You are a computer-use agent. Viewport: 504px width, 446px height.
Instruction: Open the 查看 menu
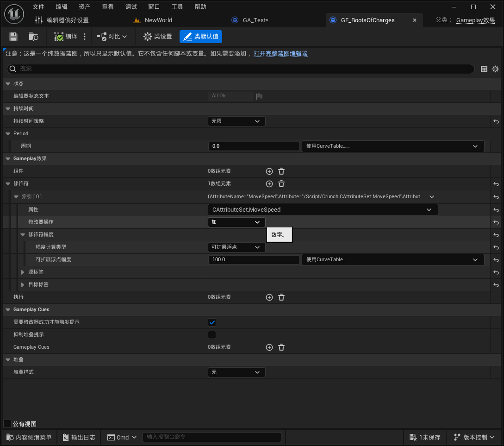(108, 7)
